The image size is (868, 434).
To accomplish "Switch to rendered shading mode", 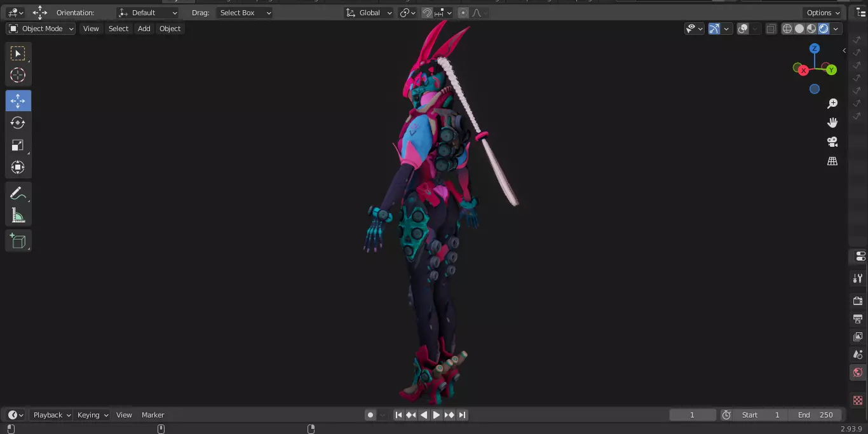I will pos(824,29).
